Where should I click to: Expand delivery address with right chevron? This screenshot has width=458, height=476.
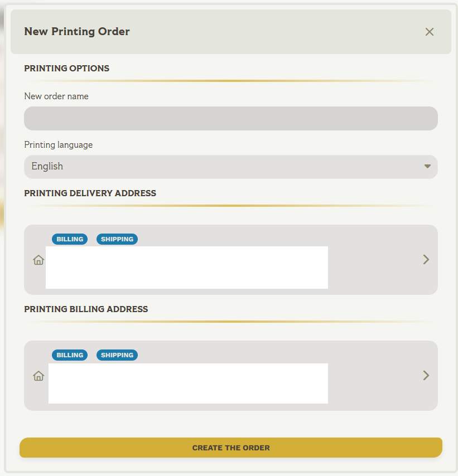point(426,260)
